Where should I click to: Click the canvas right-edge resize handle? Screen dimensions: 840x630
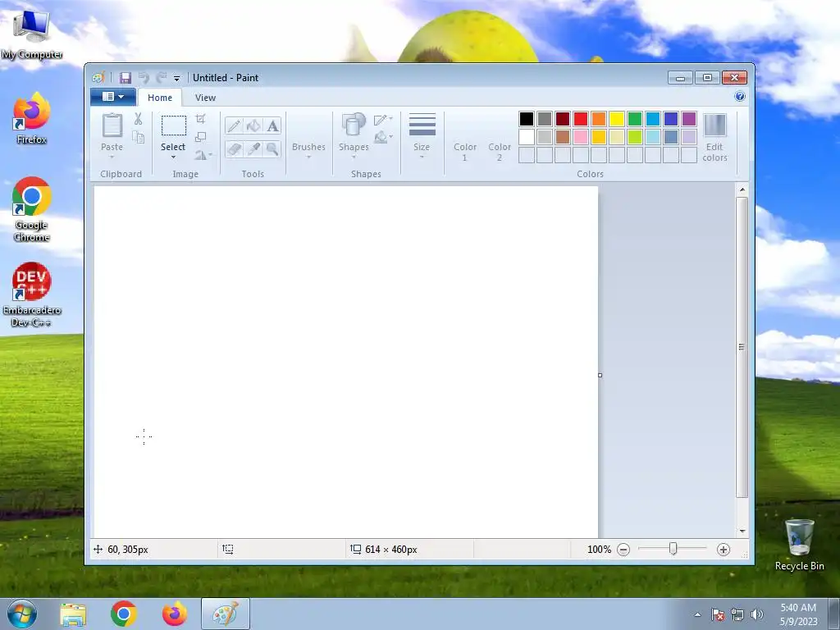[x=600, y=375]
